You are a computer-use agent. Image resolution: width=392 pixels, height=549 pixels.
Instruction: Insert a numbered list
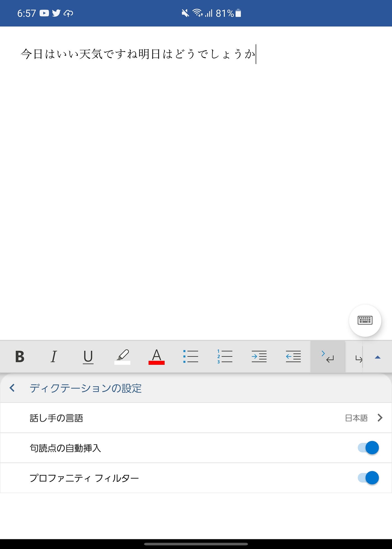coord(225,357)
